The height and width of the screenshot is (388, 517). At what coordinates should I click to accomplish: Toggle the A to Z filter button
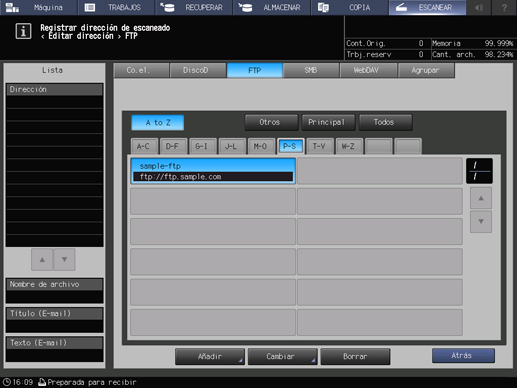click(158, 123)
